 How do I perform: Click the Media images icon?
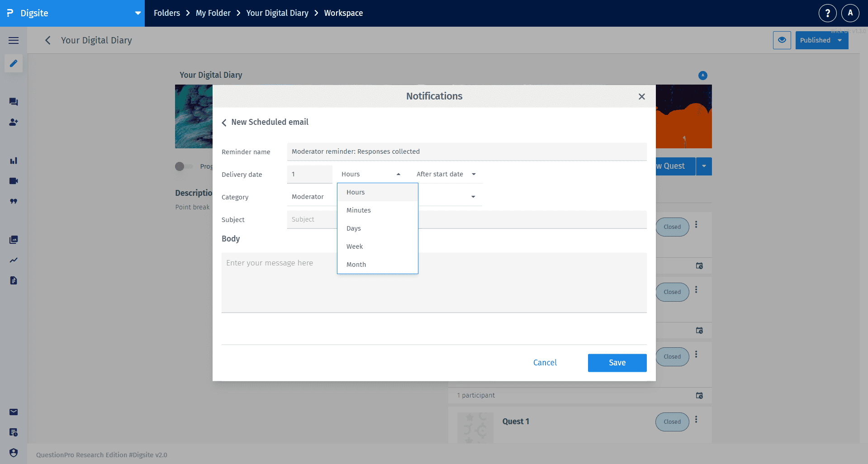pyautogui.click(x=13, y=240)
